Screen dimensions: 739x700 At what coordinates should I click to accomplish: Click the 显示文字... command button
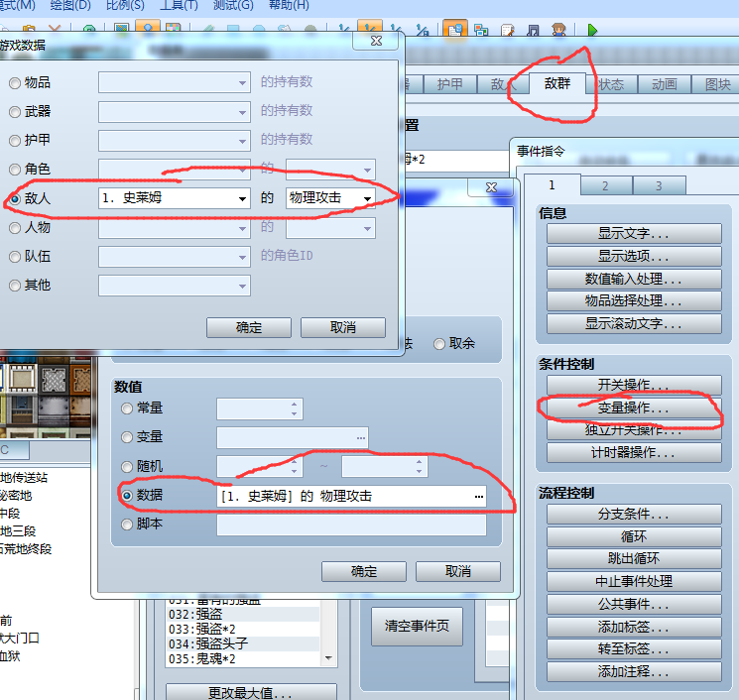coord(634,234)
